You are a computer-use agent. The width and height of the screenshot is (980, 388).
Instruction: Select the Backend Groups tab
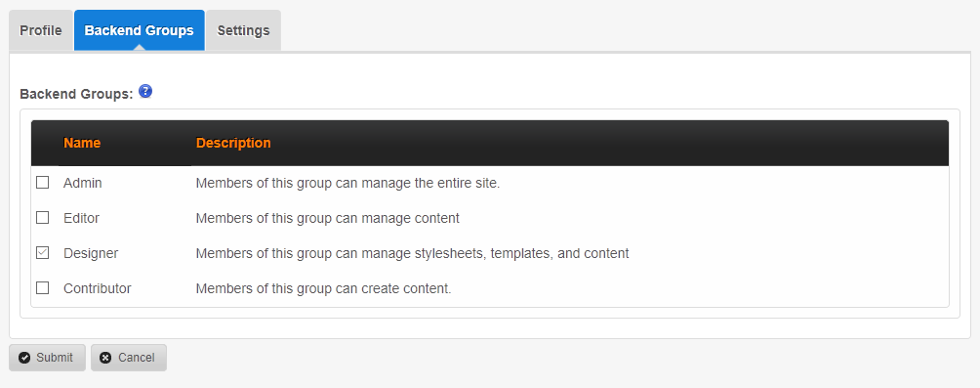(x=140, y=30)
